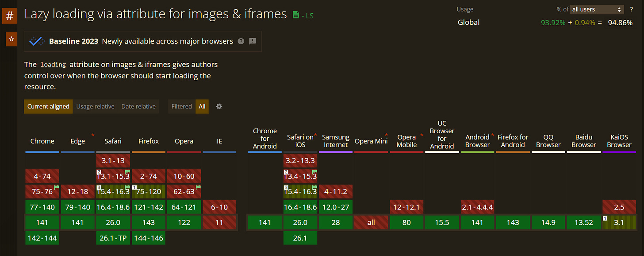The width and height of the screenshot is (644, 256).
Task: Select Edge 12-18 cell
Action: 78,191
